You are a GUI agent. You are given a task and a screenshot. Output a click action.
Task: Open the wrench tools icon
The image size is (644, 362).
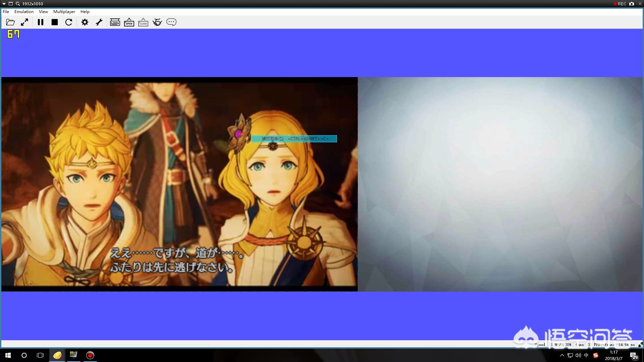(99, 22)
